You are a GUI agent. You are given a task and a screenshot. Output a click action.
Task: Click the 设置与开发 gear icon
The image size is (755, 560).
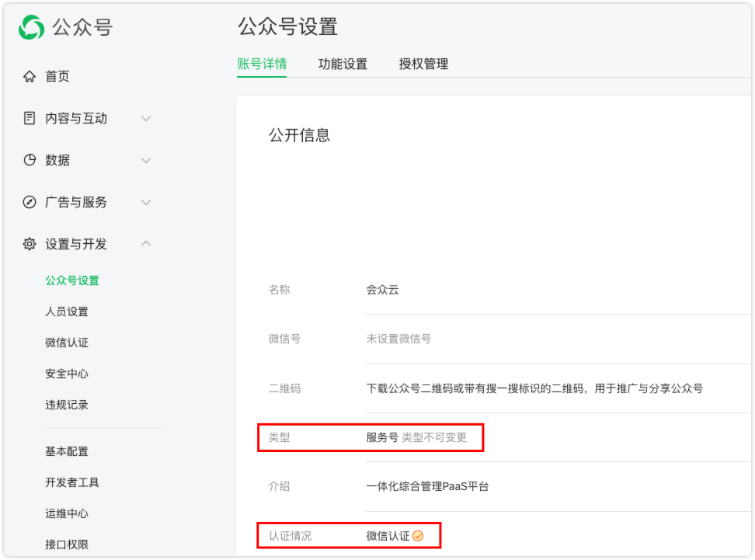point(30,244)
